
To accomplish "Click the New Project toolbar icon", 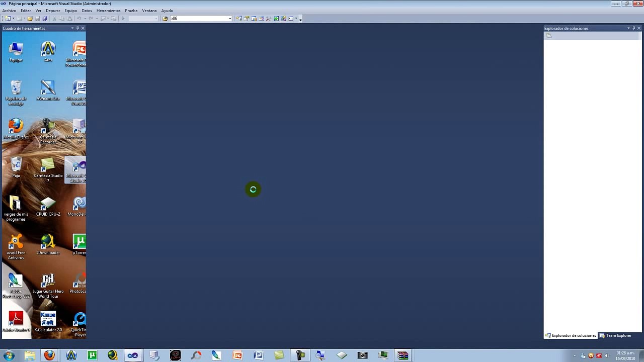I will coord(8,18).
